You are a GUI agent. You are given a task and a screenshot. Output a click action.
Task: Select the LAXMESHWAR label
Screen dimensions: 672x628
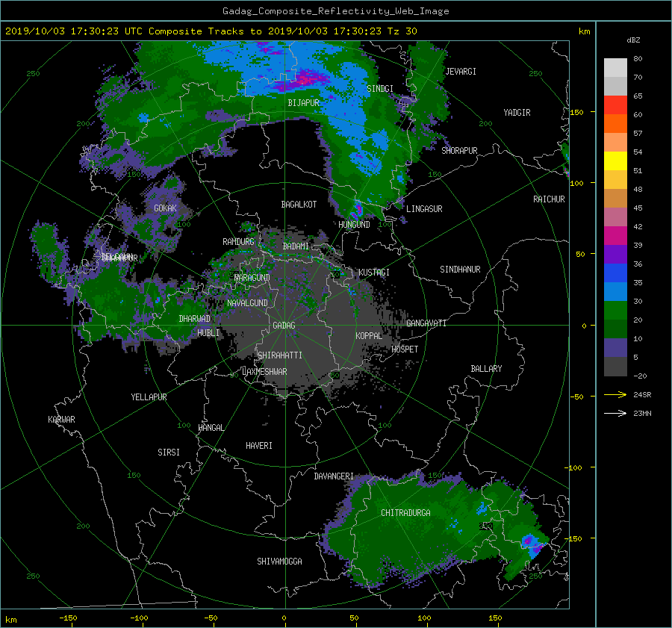coord(264,372)
